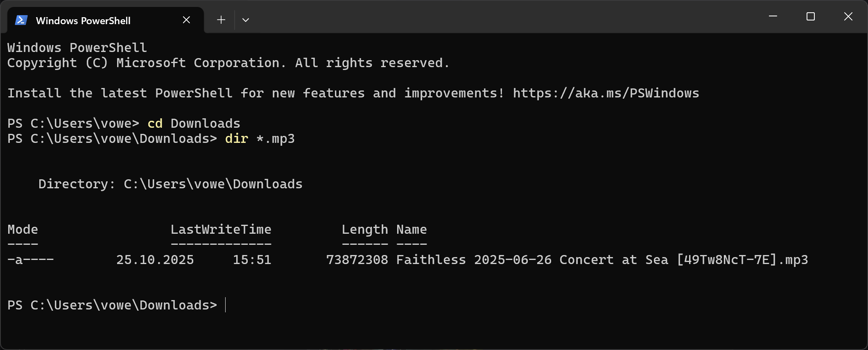Maximize the terminal window
868x350 pixels.
pyautogui.click(x=811, y=16)
